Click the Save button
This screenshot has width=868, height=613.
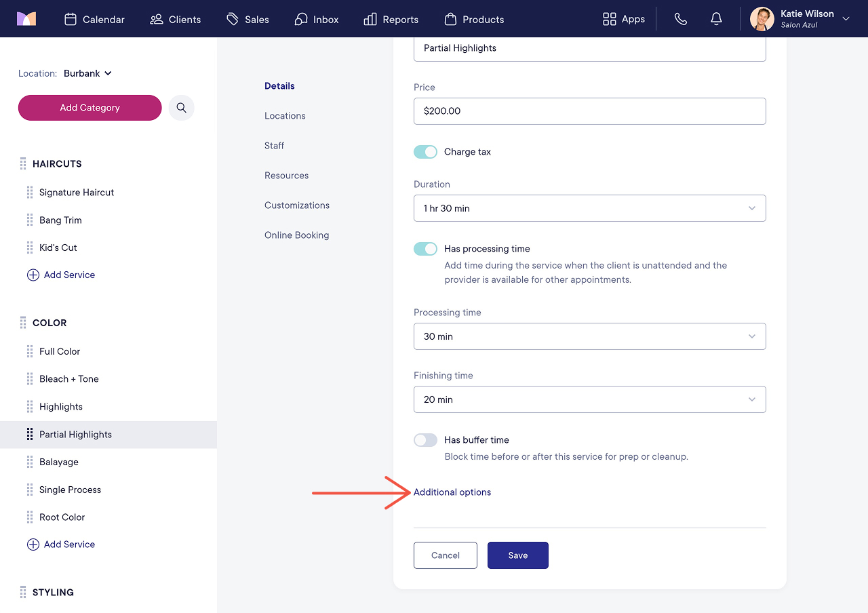point(518,555)
